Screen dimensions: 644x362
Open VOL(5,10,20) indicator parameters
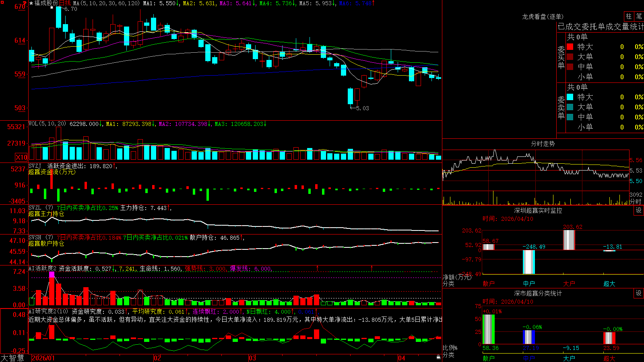[x=47, y=124]
